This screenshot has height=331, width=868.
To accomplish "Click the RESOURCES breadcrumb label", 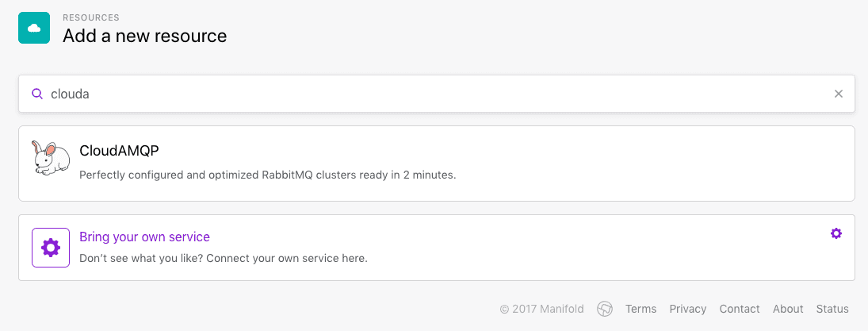I will coord(91,17).
